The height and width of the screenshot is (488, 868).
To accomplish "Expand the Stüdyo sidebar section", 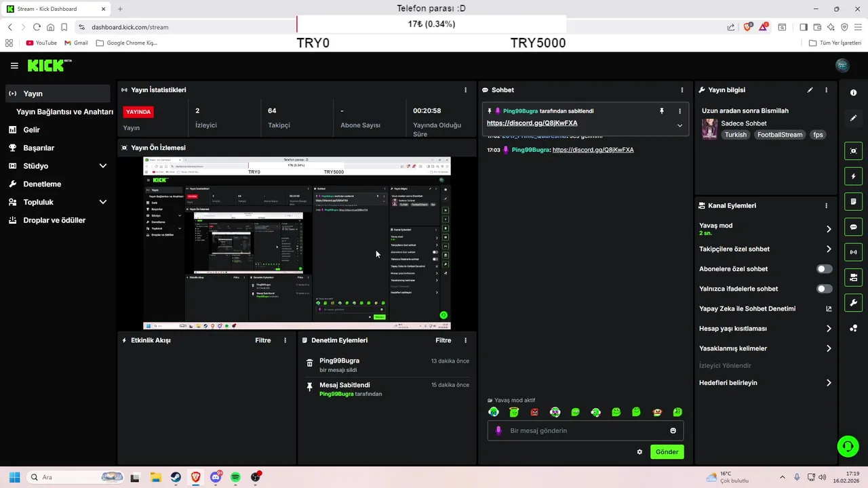I will (x=103, y=165).
